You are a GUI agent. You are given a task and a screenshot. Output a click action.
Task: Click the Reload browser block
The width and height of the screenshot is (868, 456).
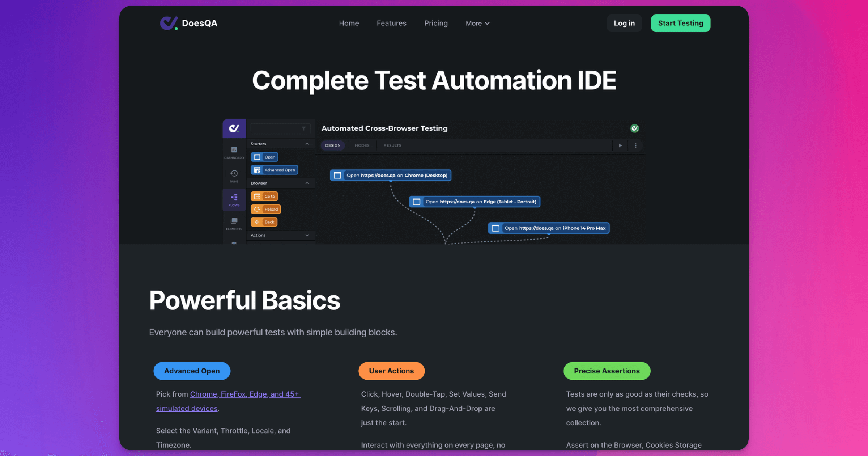(x=266, y=209)
